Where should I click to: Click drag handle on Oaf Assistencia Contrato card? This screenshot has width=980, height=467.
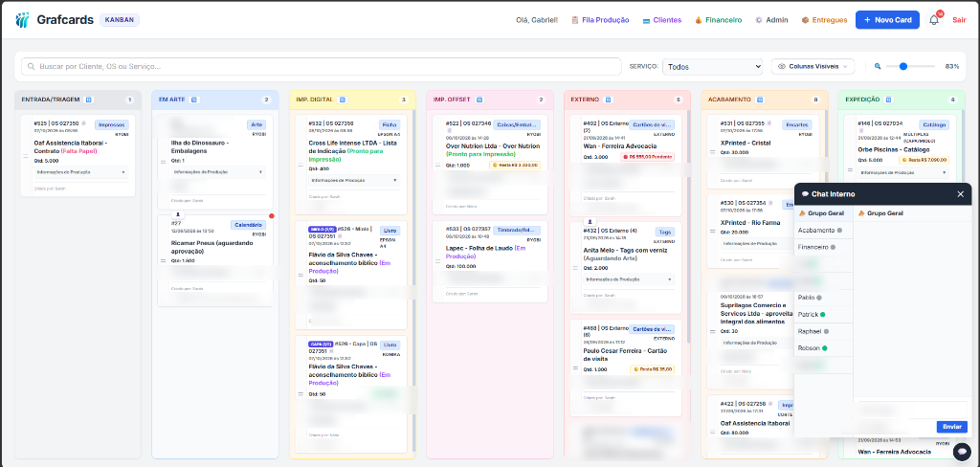coord(26,156)
